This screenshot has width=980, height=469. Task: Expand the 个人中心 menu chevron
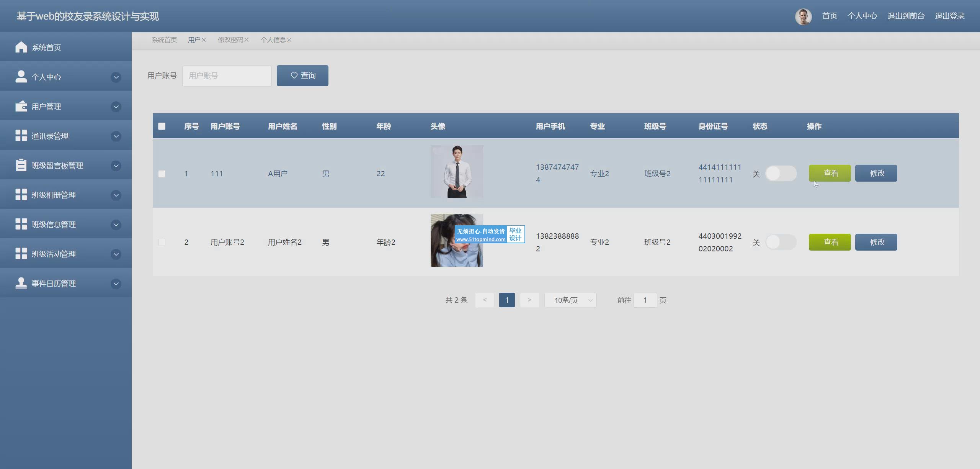(116, 77)
